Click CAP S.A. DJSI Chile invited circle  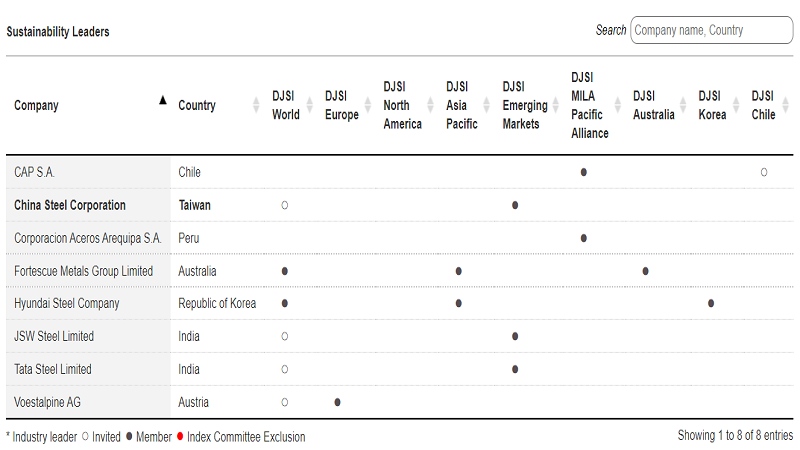764,172
